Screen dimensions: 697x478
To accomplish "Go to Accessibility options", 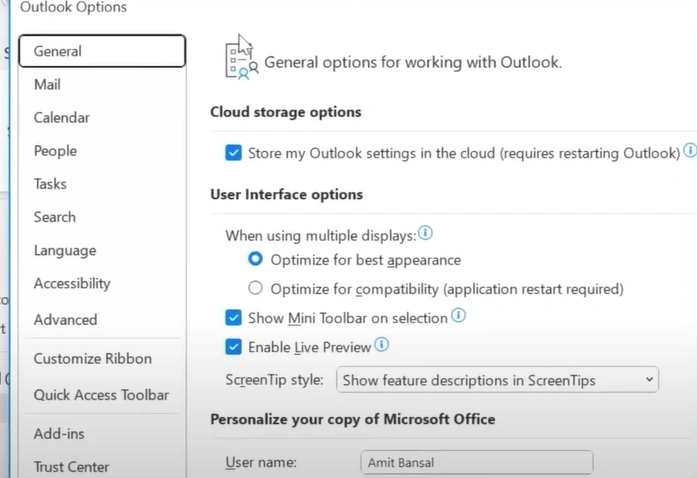I will (72, 283).
